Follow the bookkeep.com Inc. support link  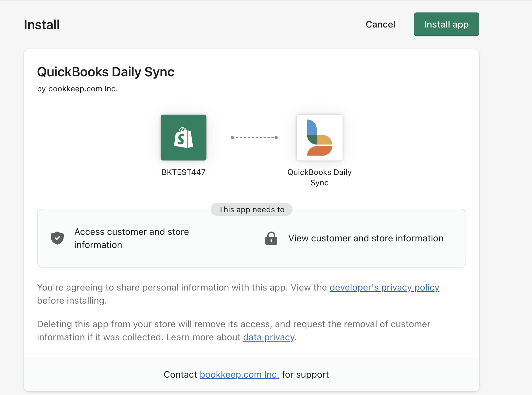click(239, 374)
